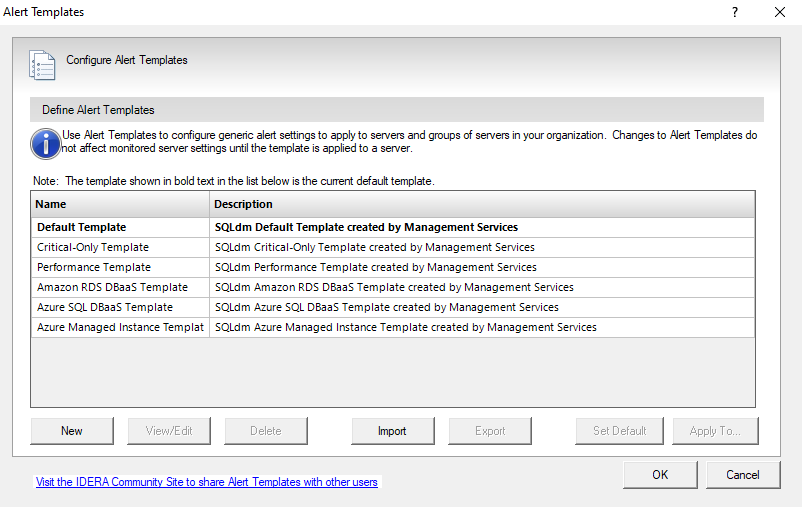Click the View/Edit button
Viewport: 802px width, 507px height.
168,431
